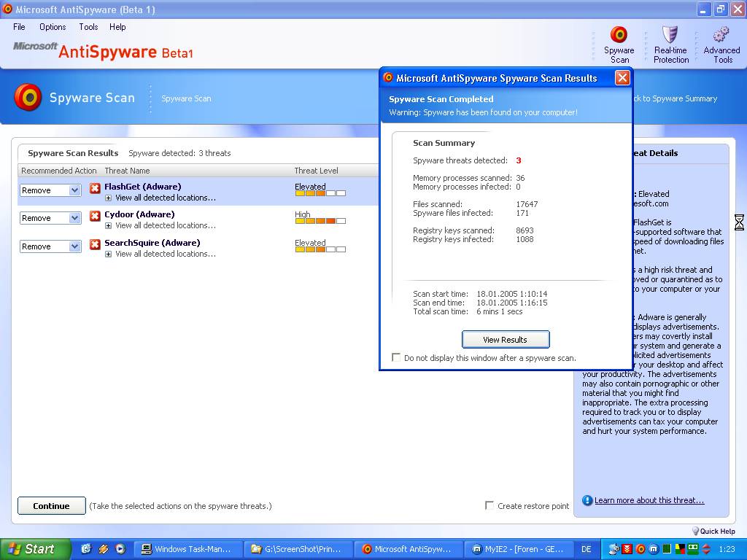Click the Continue button

[52, 506]
